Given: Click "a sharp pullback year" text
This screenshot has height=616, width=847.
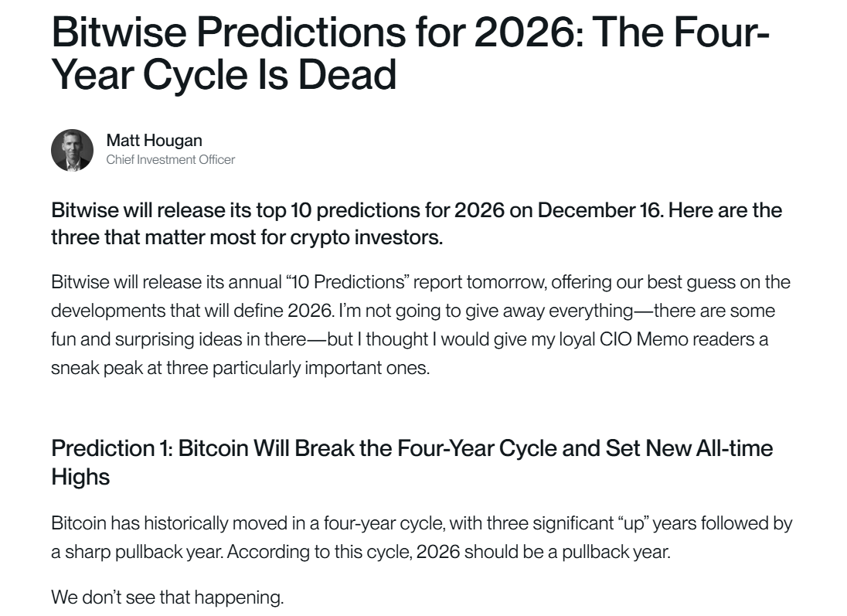Looking at the screenshot, I should 137,553.
